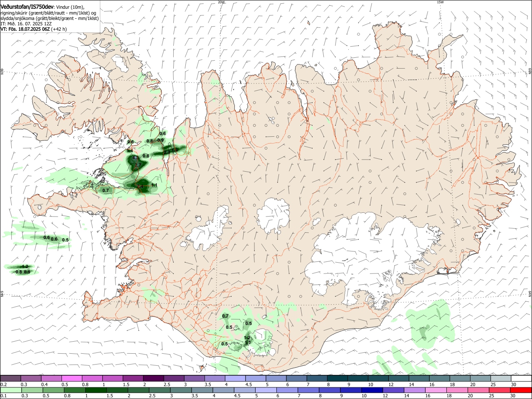The image size is (532, 399).
Task: Pick the darkest purple 2 mm snow swatch
Action: coord(153,378)
